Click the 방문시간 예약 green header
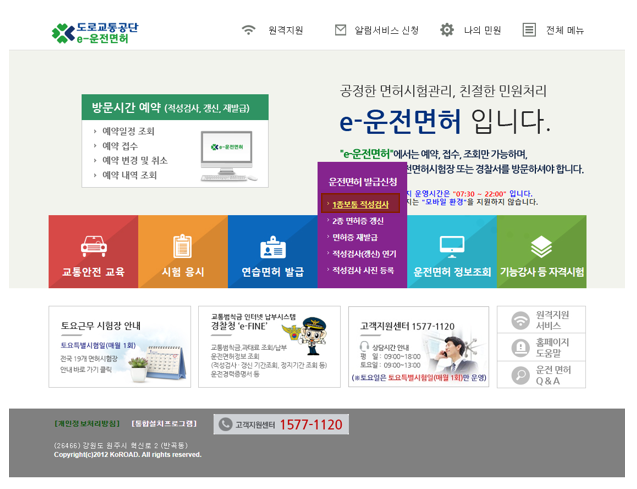Image resolution: width=637 pixels, height=489 pixels. [175, 108]
